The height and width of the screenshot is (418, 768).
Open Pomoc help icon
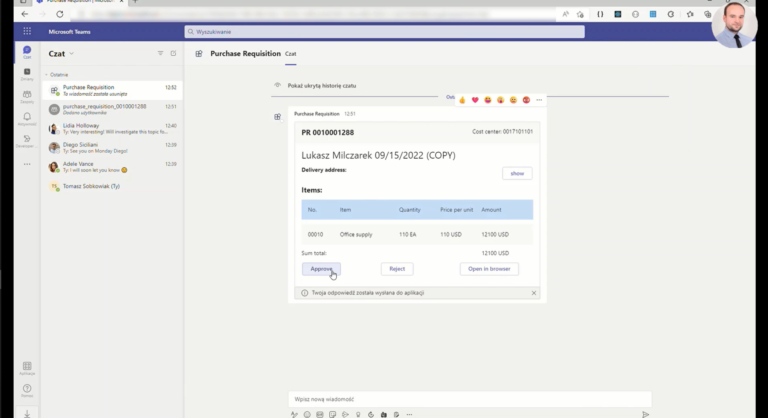pos(27,391)
